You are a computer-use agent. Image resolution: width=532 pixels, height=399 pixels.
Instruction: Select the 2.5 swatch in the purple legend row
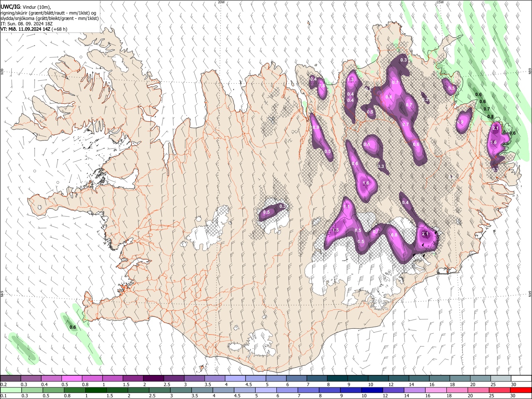(x=174, y=378)
